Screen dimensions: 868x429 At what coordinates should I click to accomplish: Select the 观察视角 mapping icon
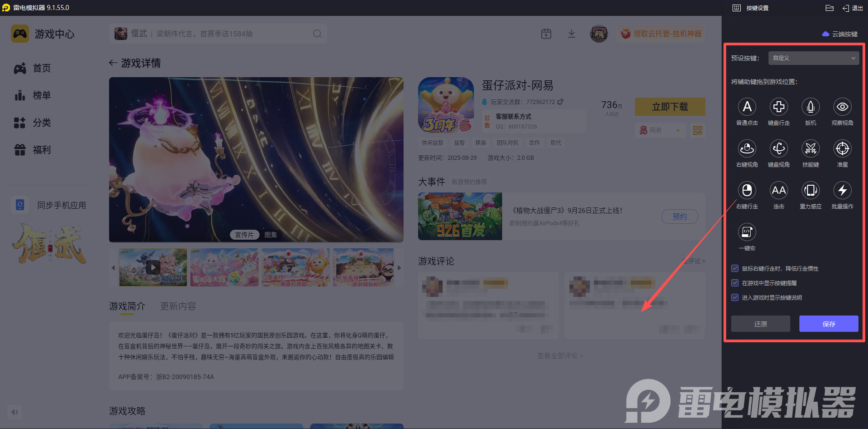842,107
